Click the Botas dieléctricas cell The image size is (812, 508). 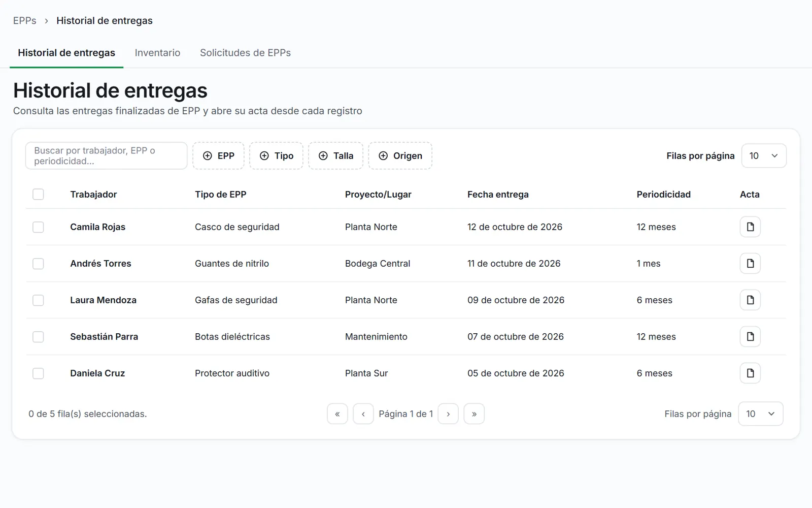pyautogui.click(x=232, y=336)
